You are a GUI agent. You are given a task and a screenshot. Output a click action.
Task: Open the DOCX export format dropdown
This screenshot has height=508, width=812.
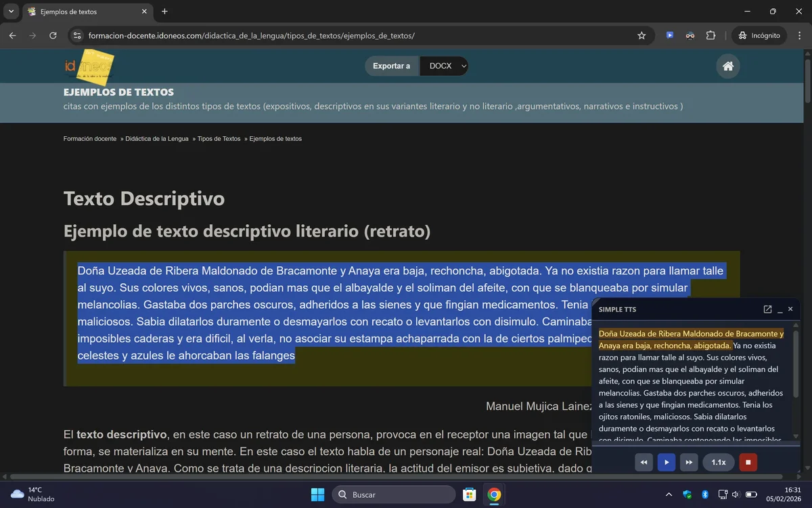pyautogui.click(x=445, y=66)
